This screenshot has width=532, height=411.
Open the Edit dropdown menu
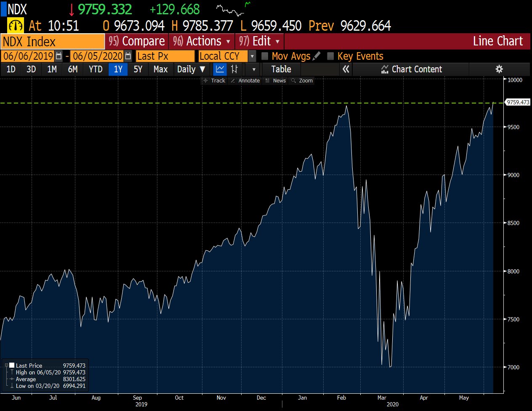[x=259, y=41]
